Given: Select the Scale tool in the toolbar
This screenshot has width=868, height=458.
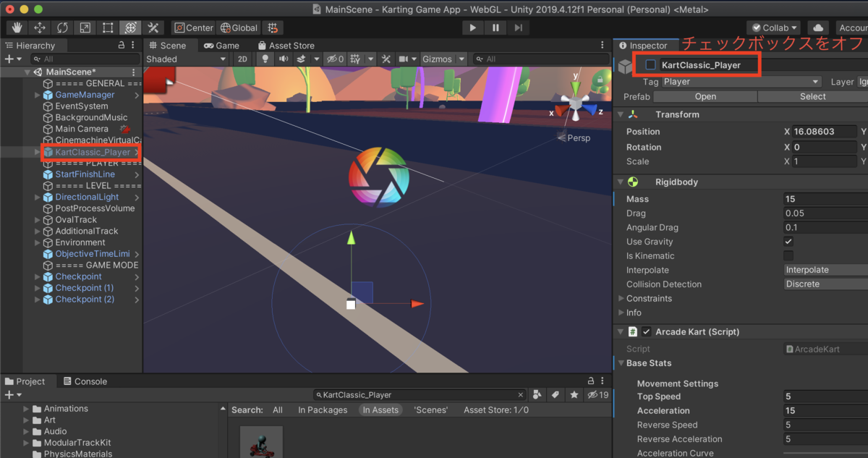Looking at the screenshot, I should pos(85,27).
